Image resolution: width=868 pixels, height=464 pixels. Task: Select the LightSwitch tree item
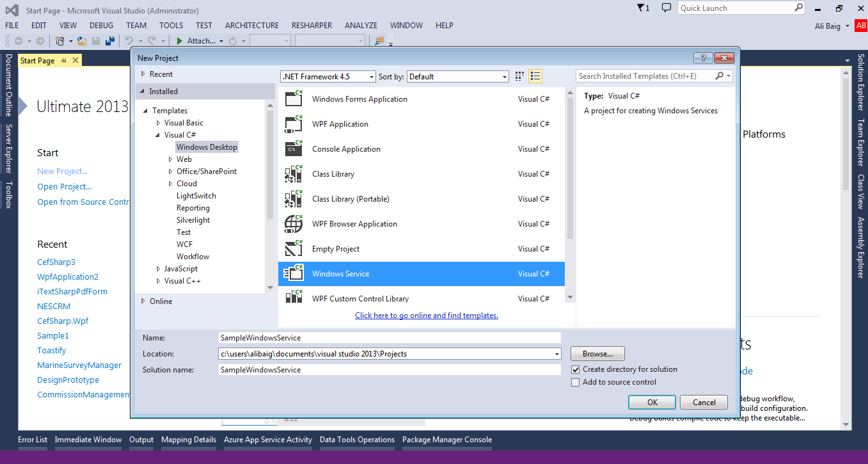[196, 196]
